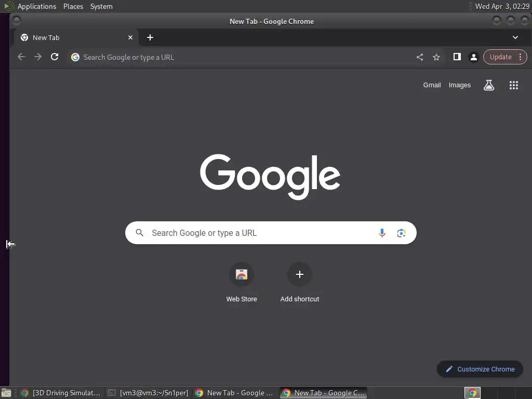
Task: Open the tab search dropdown chevron
Action: pos(515,37)
